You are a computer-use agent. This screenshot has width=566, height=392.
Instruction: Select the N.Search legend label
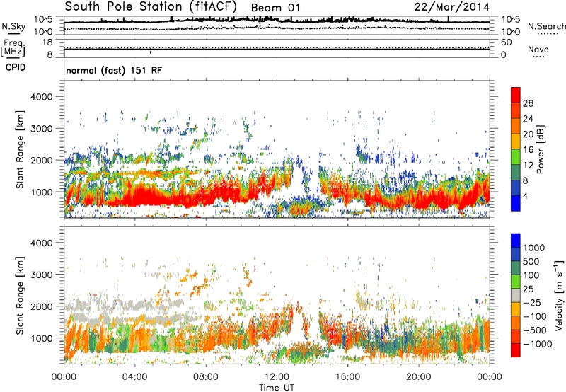pos(546,26)
